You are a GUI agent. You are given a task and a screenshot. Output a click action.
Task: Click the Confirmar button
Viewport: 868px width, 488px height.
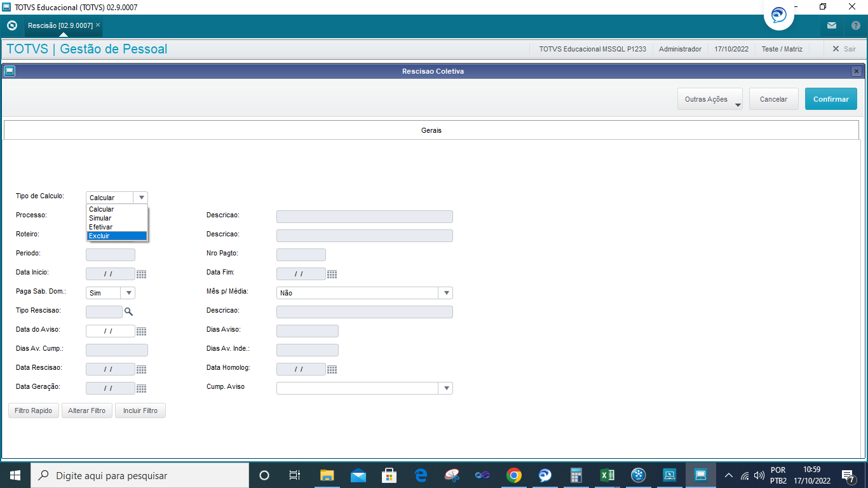[831, 99]
